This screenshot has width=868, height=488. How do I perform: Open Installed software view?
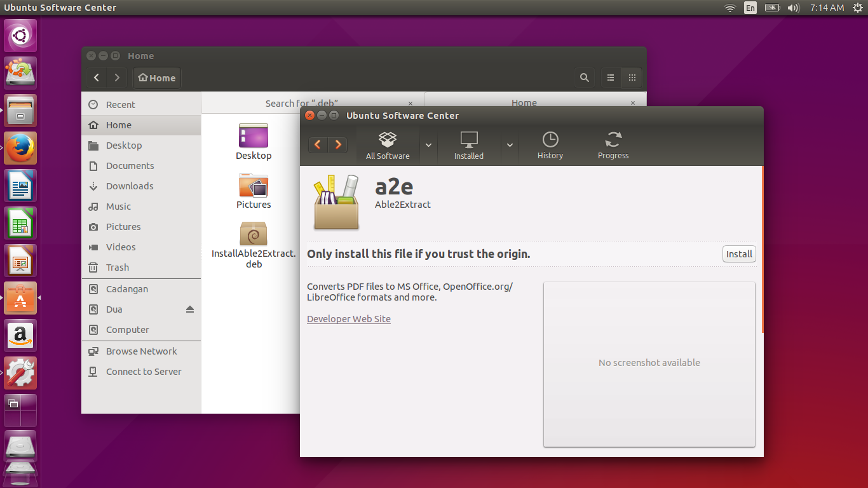click(x=469, y=146)
